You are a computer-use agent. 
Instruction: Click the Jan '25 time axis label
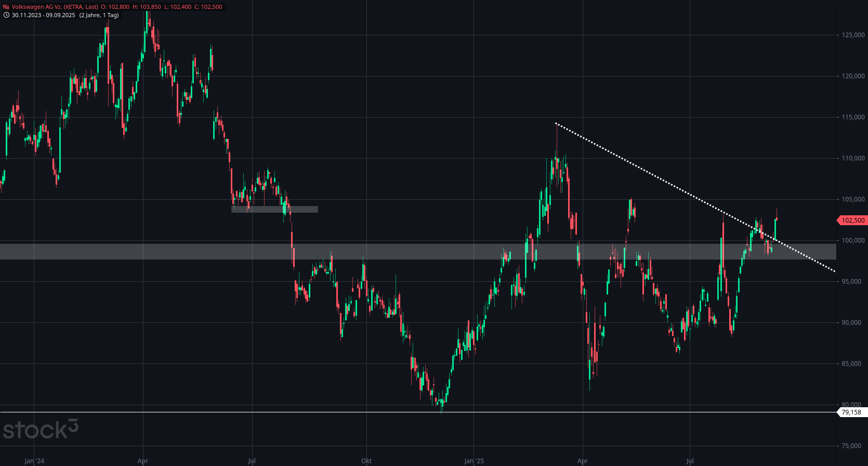coord(474,461)
